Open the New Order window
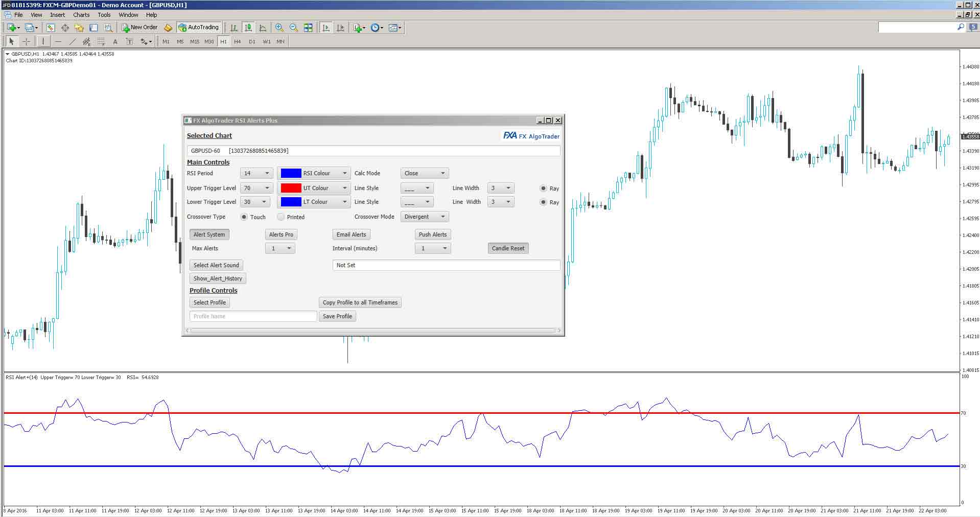 (x=139, y=27)
